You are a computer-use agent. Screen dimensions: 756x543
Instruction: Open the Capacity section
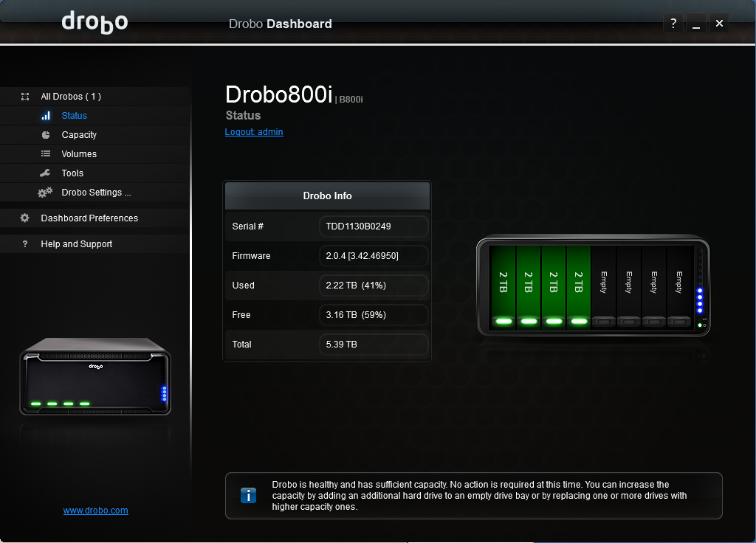pyautogui.click(x=79, y=135)
